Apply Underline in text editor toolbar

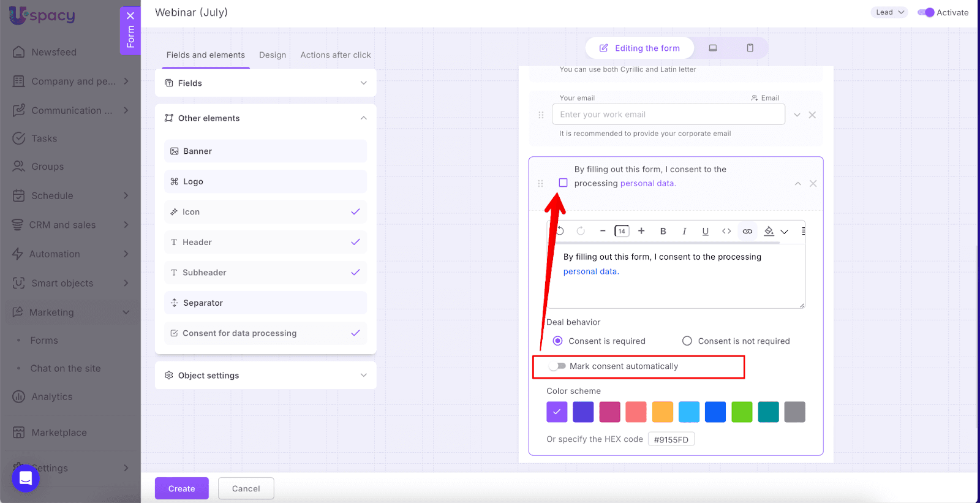point(705,231)
